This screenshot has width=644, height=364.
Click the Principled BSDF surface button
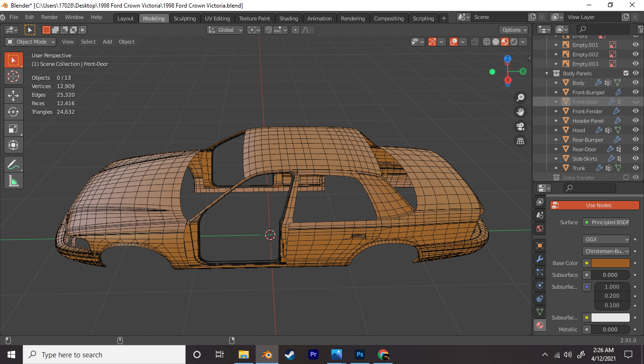coord(606,222)
